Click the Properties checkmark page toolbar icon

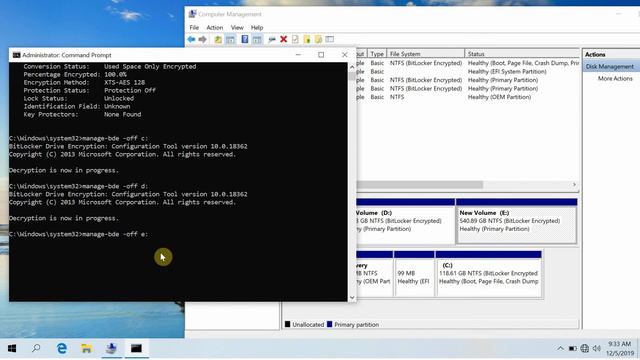(295, 40)
